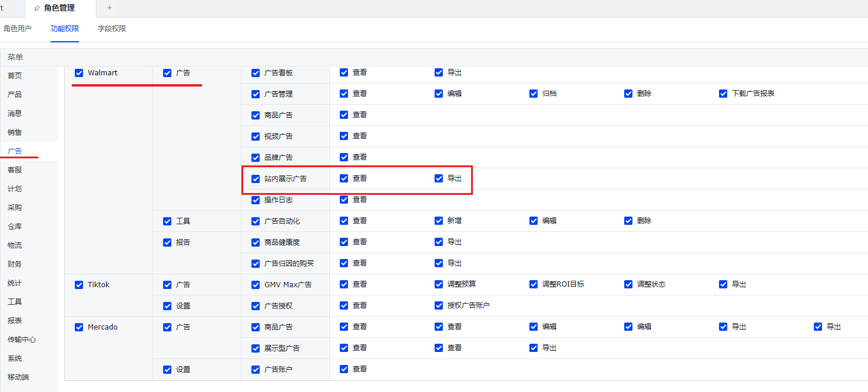Click the pin icon on 角色管理 tab
868x392 pixels.
(x=38, y=8)
